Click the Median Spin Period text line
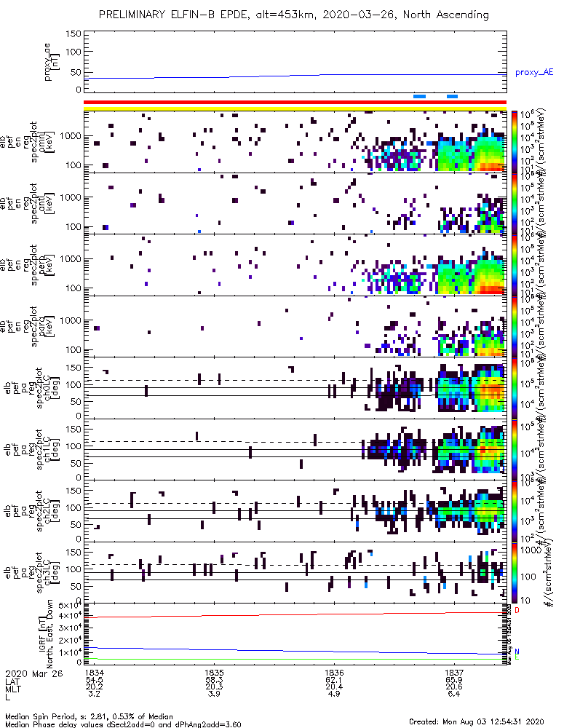The width and height of the screenshot is (564, 728). [x=89, y=717]
